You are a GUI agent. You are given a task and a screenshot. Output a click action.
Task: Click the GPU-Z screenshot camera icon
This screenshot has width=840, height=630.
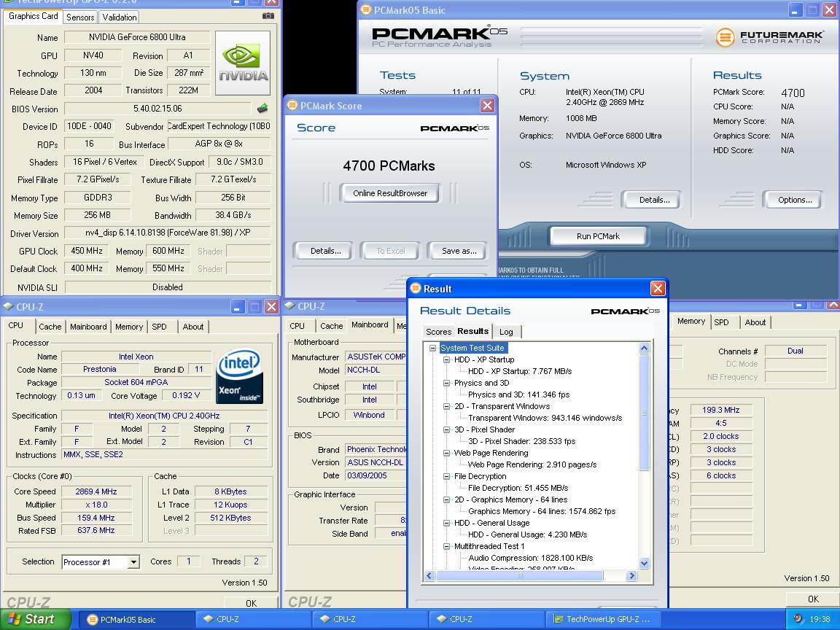[268, 16]
